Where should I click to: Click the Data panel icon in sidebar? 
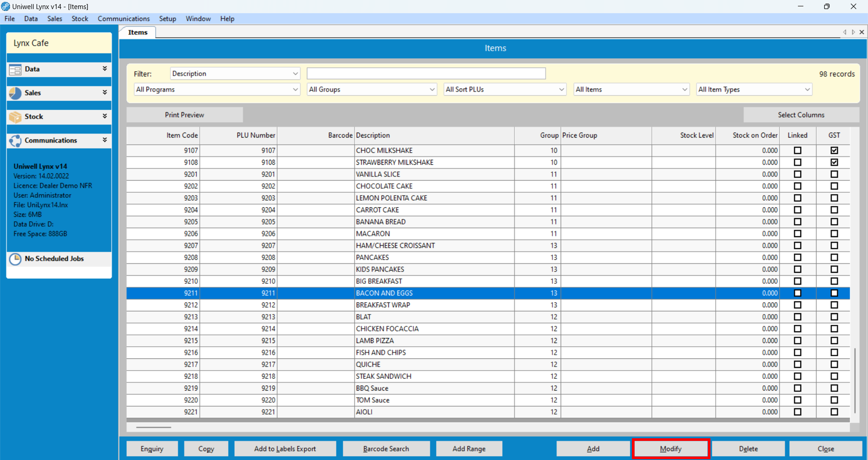click(x=15, y=69)
